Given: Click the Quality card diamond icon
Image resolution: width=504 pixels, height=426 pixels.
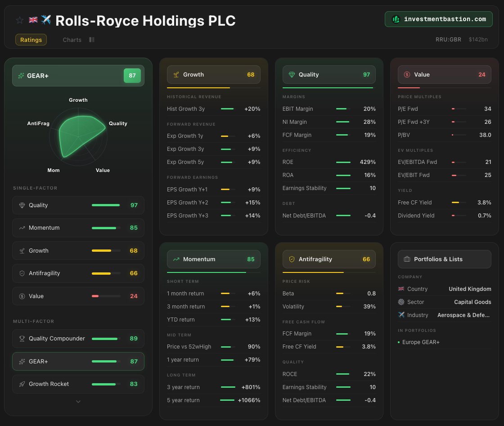Looking at the screenshot, I should click(292, 75).
